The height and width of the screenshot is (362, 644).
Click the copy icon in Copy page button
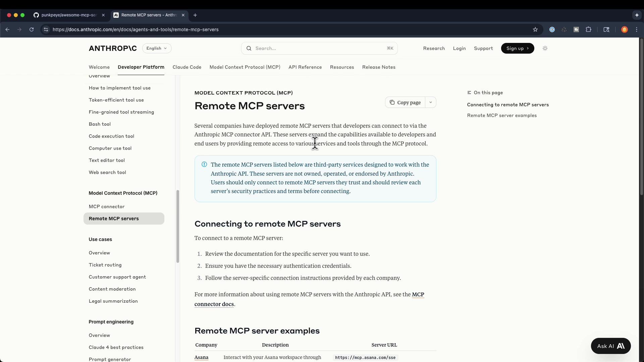392,102
